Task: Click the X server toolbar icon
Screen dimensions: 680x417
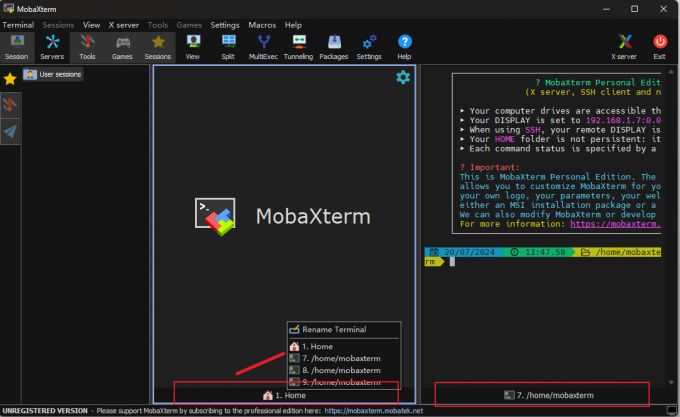Action: (x=624, y=47)
